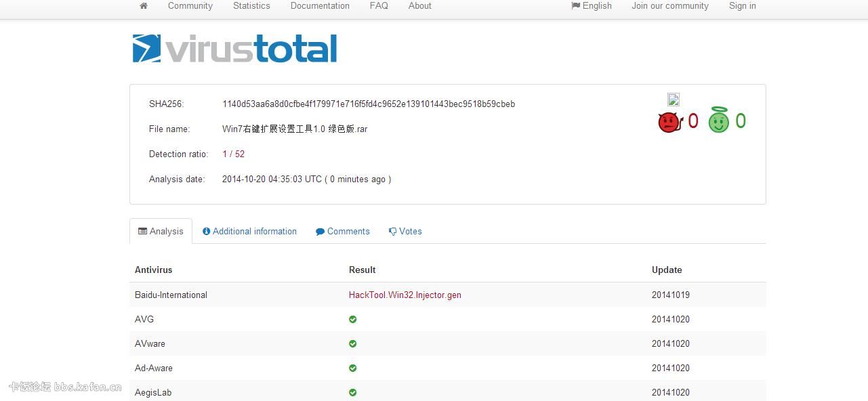Click the red devil malicious vote icon
Image resolution: width=868 pixels, height=401 pixels.
point(669,122)
